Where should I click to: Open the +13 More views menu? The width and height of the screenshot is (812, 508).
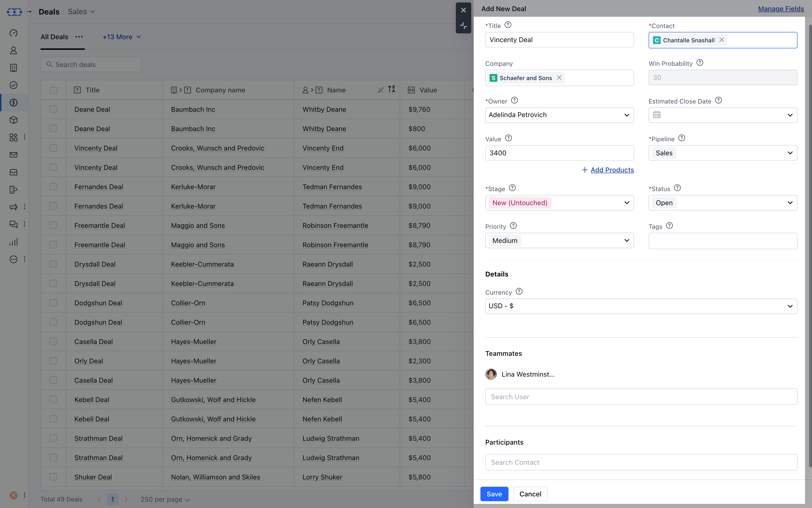click(122, 37)
